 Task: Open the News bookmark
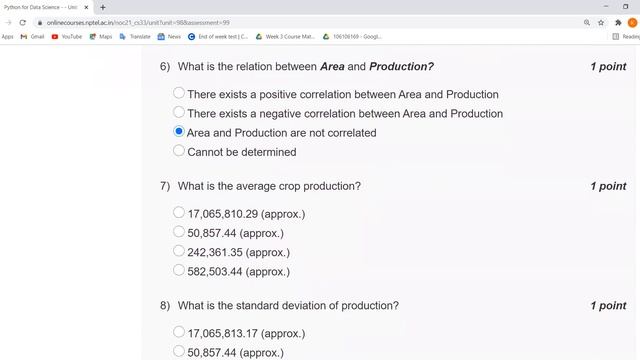[169, 37]
